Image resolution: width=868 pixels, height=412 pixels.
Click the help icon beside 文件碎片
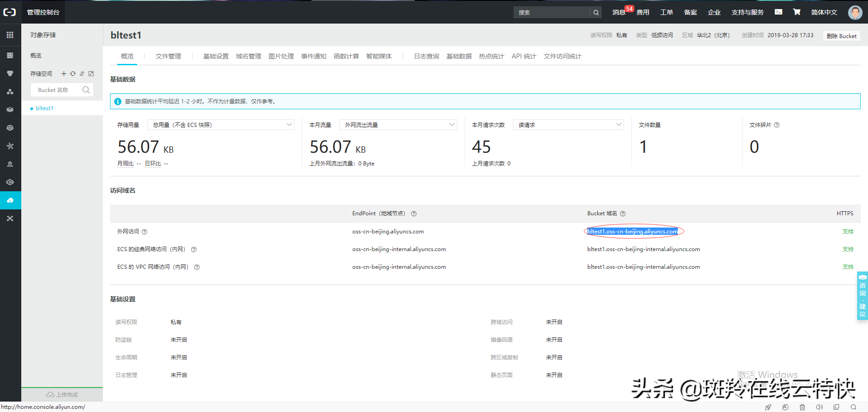pyautogui.click(x=777, y=125)
